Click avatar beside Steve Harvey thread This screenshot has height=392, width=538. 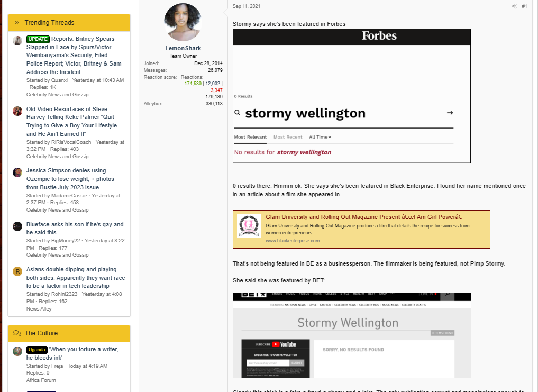pyautogui.click(x=17, y=111)
